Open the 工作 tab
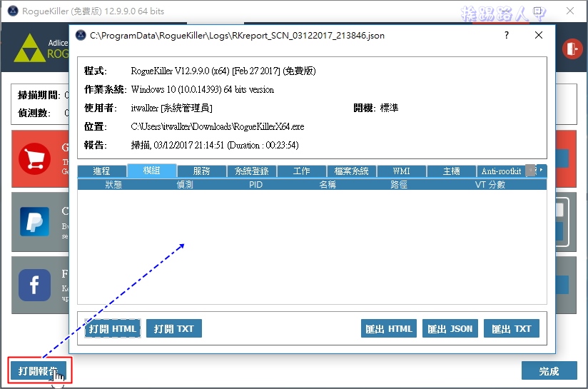 pyautogui.click(x=302, y=171)
